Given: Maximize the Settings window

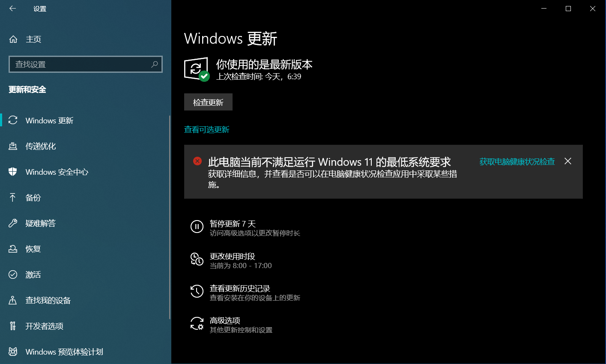Looking at the screenshot, I should tap(568, 9).
